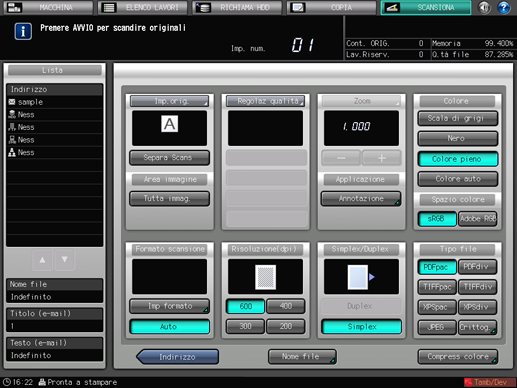
Task: Choose sRGB color space
Action: tap(437, 219)
